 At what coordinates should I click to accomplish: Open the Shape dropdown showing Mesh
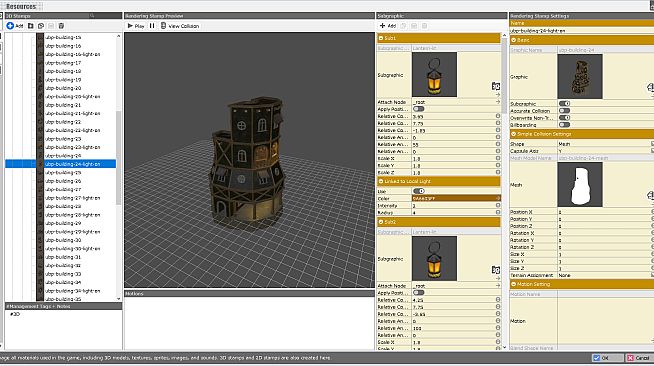pos(606,144)
